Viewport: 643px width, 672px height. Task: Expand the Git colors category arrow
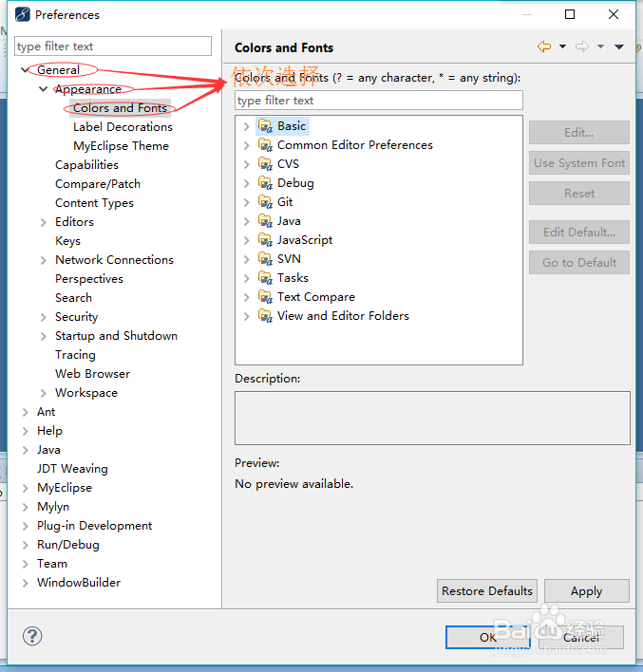pyautogui.click(x=246, y=202)
